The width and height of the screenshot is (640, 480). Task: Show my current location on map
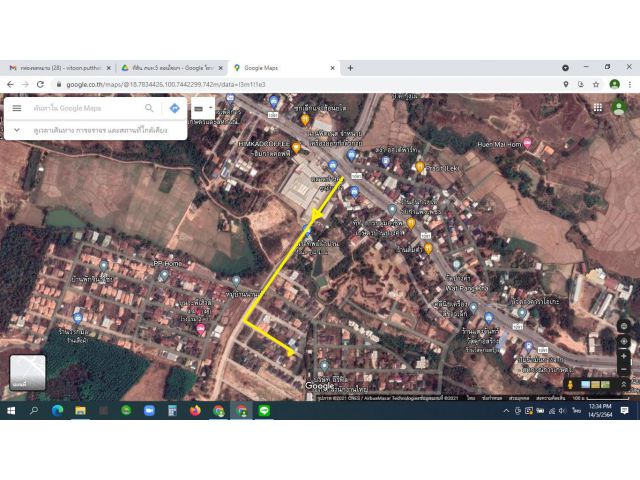pos(624,341)
